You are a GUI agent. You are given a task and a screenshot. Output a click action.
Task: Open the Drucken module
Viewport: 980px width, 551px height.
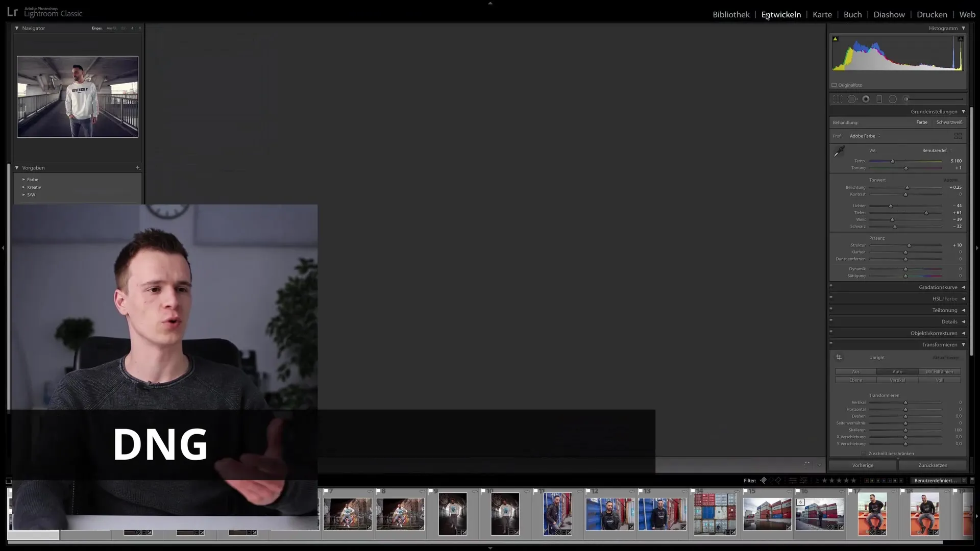point(932,15)
